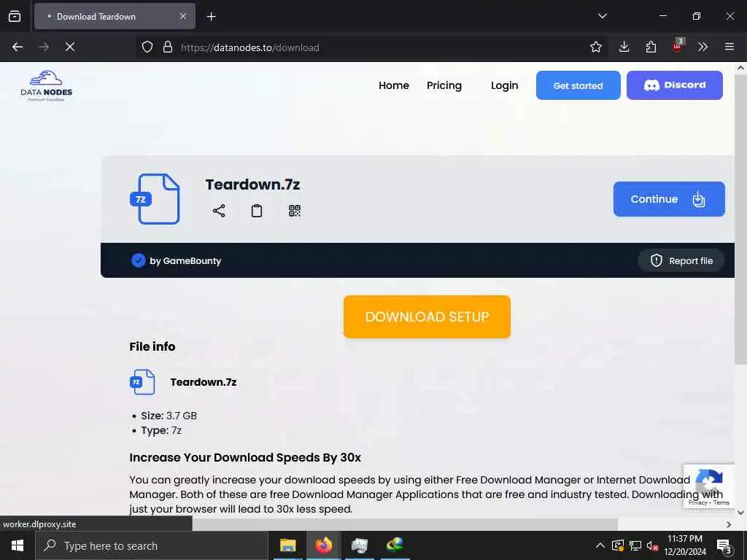Stop page loading with the X button
Image resolution: width=747 pixels, height=560 pixels.
tap(69, 47)
